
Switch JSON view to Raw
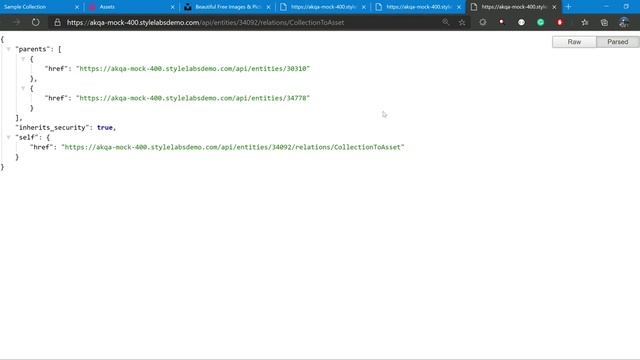click(574, 42)
